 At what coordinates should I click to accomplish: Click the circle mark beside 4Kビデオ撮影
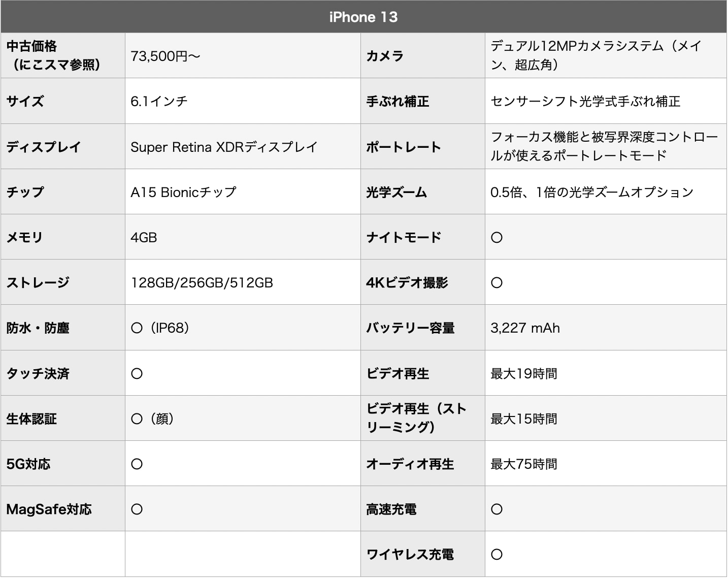pyautogui.click(x=497, y=282)
